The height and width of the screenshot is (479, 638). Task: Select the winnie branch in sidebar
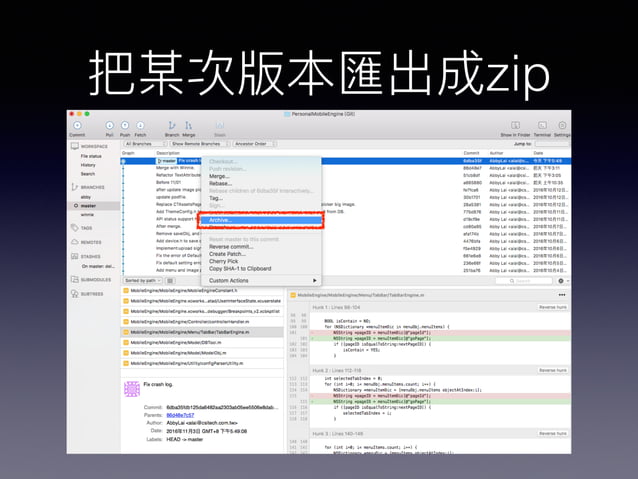pyautogui.click(x=87, y=214)
